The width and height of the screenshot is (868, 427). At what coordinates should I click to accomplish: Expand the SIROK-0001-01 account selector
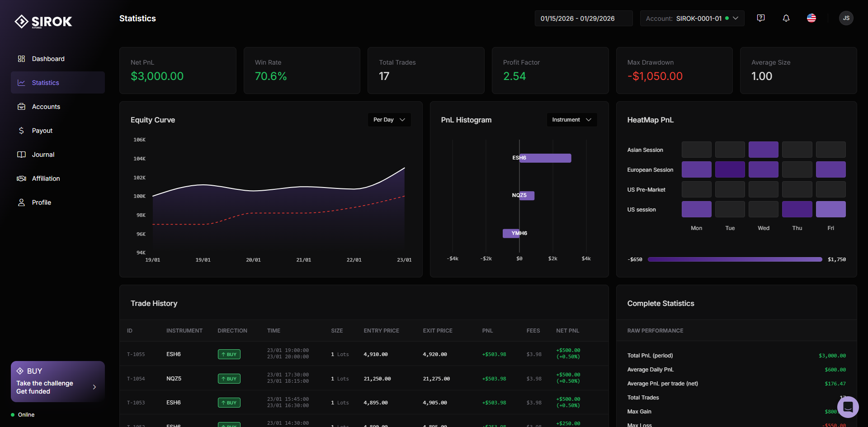click(x=692, y=18)
